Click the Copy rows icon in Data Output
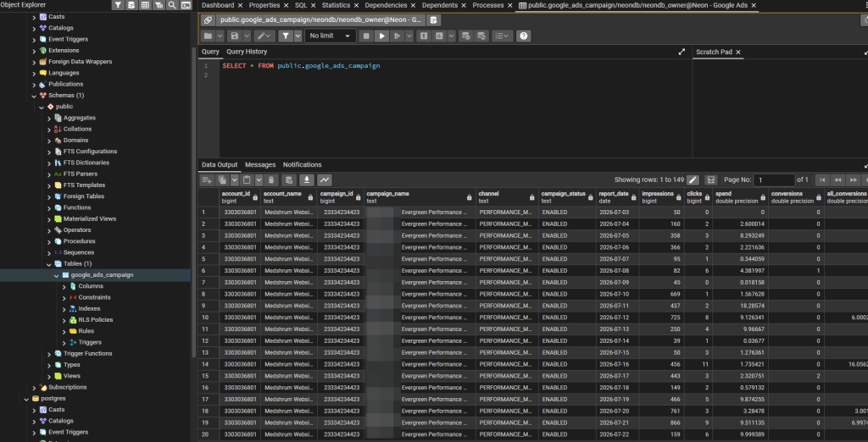Image resolution: width=868 pixels, height=442 pixels. pyautogui.click(x=223, y=180)
